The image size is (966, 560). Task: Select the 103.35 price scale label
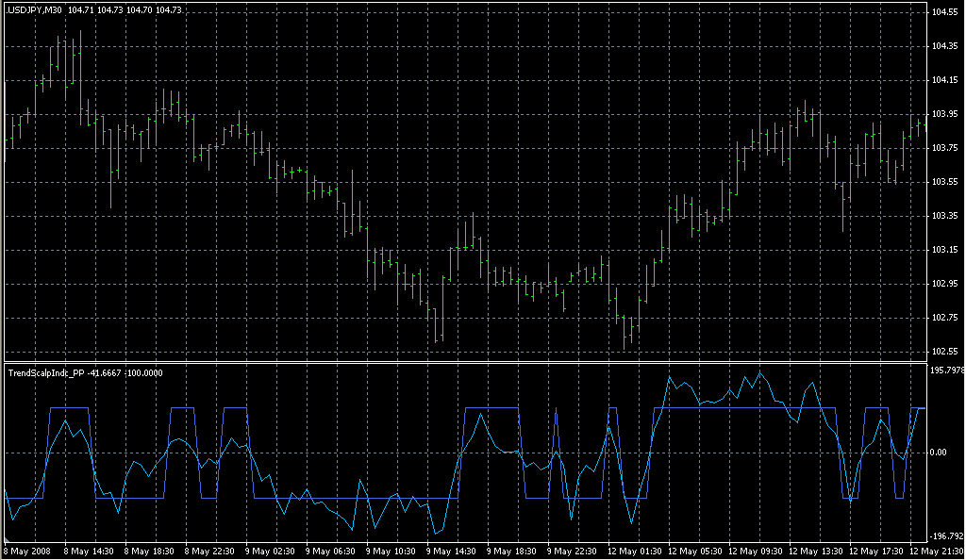click(944, 216)
